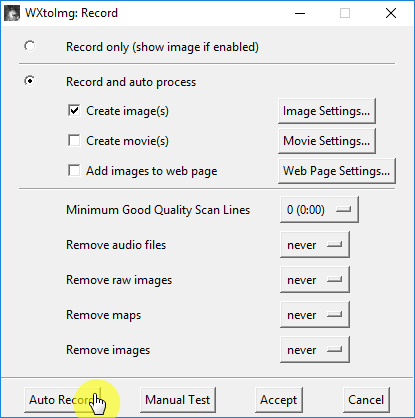Click the Record only (show image if enabled) label
Viewport: 415px width, 418px height.
[x=162, y=47]
